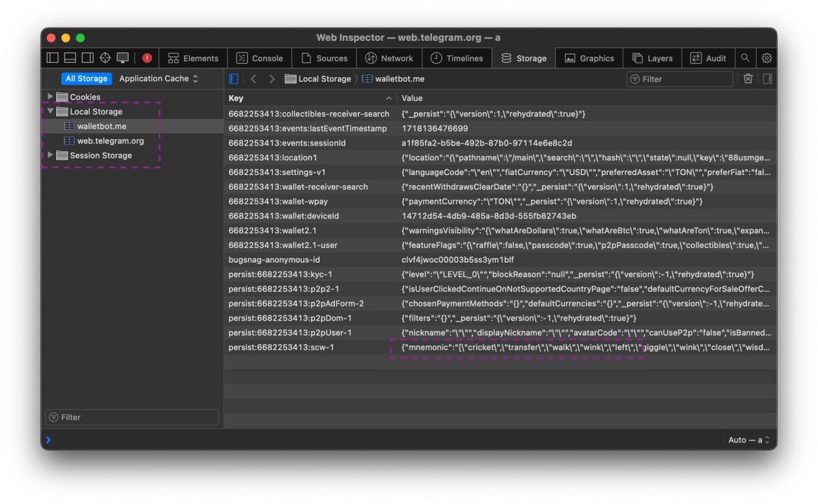Select key persist:6682253413:kyc-1
Viewport: 818px width, 504px height.
point(280,274)
